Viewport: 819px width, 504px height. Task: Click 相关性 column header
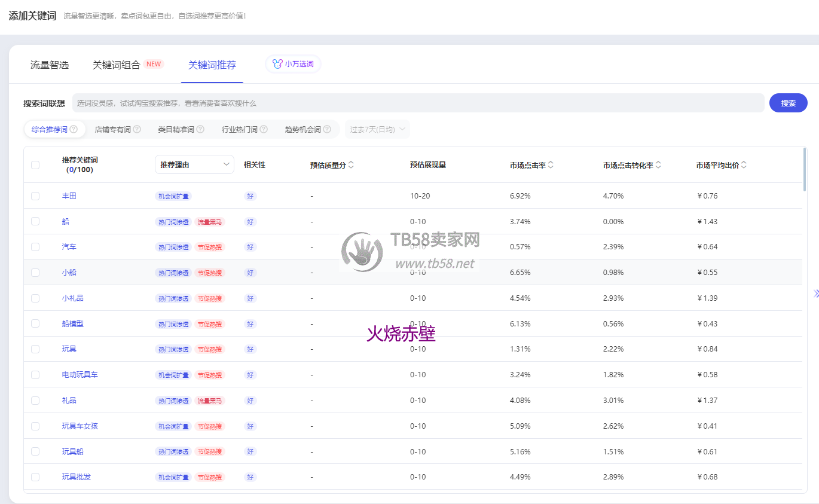(254, 165)
